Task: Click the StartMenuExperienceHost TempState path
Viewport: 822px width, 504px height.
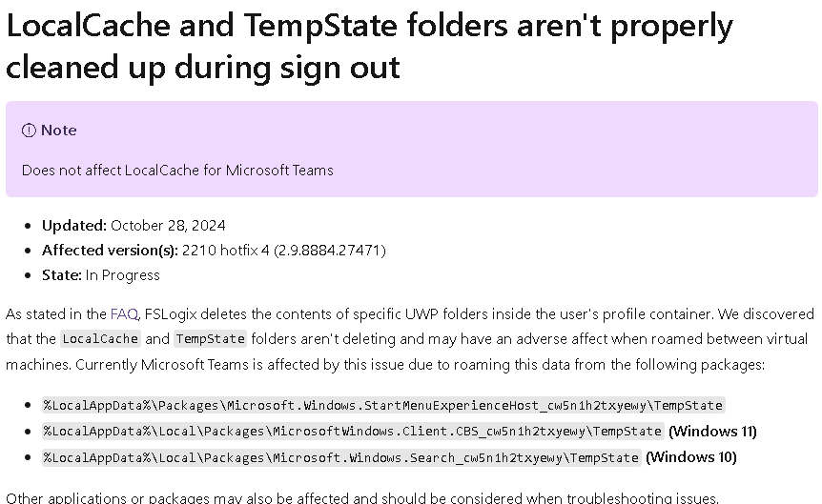Action: tap(383, 405)
